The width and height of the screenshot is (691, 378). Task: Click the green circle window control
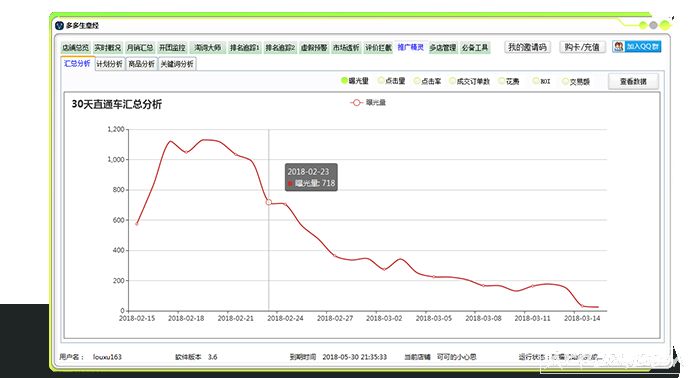[643, 25]
